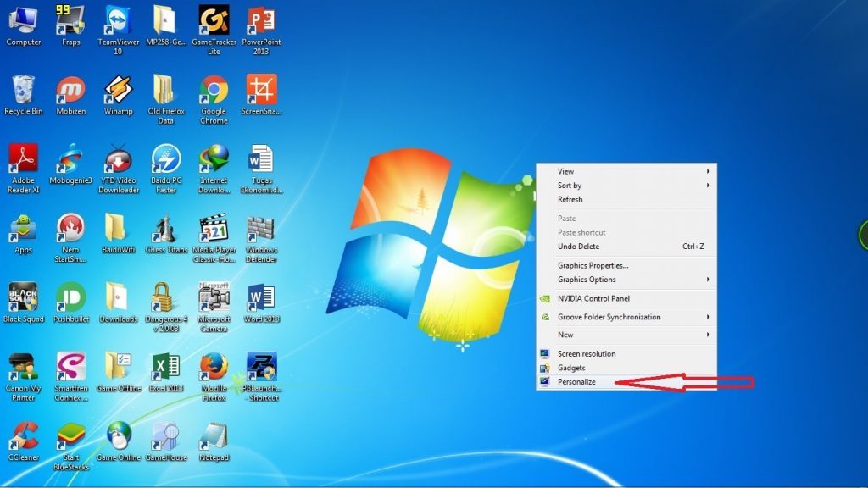868x488 pixels.
Task: Click the Old Firefox Data folder
Action: click(165, 90)
